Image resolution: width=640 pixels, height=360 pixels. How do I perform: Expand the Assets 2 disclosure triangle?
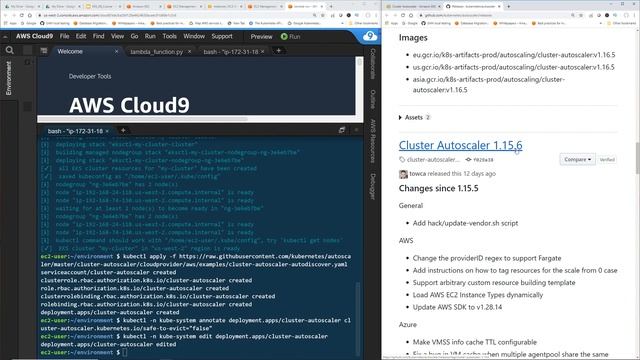(x=400, y=118)
